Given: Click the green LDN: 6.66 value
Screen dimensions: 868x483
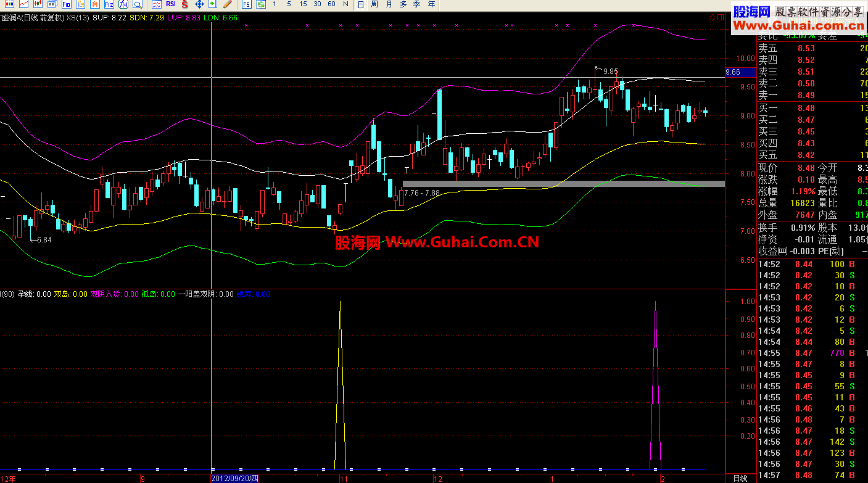Looking at the screenshot, I should (220, 18).
